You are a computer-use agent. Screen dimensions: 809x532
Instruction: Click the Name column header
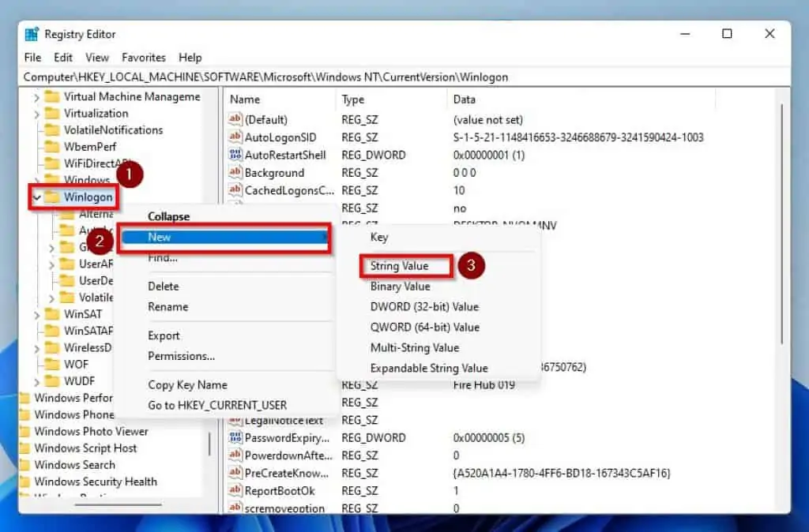pyautogui.click(x=245, y=99)
